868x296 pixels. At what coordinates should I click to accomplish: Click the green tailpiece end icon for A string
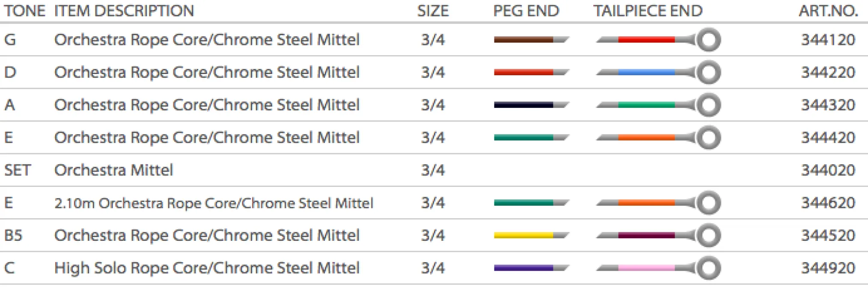coord(657,105)
